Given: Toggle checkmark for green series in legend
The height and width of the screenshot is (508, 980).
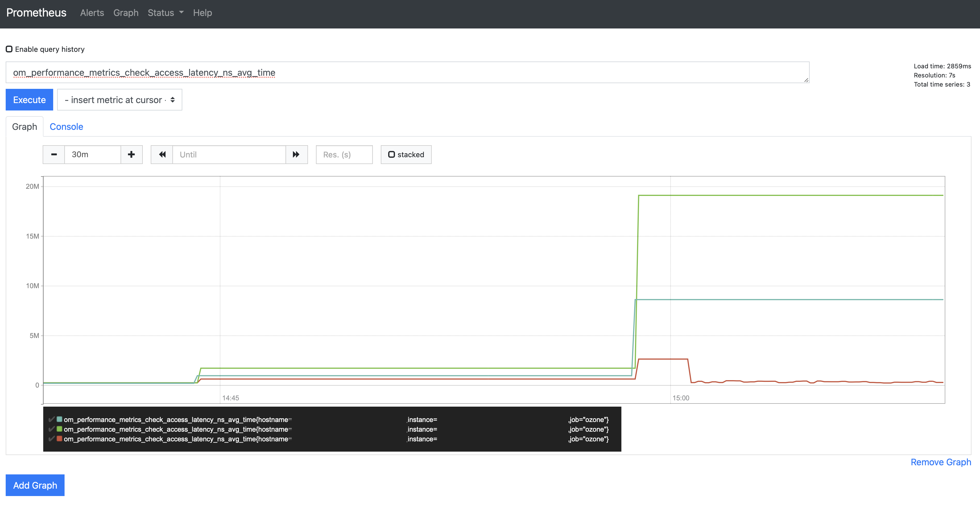Looking at the screenshot, I should (x=51, y=429).
